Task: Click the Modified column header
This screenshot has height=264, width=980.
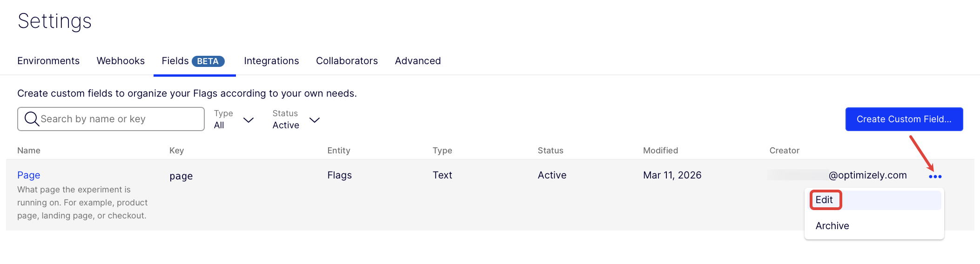Action: [x=660, y=151]
